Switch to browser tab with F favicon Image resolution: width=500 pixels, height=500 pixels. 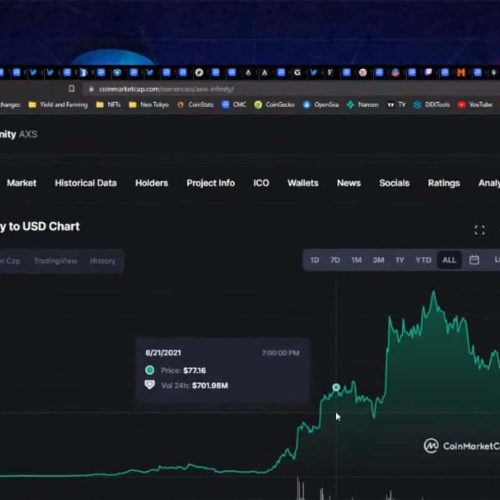coord(330,72)
